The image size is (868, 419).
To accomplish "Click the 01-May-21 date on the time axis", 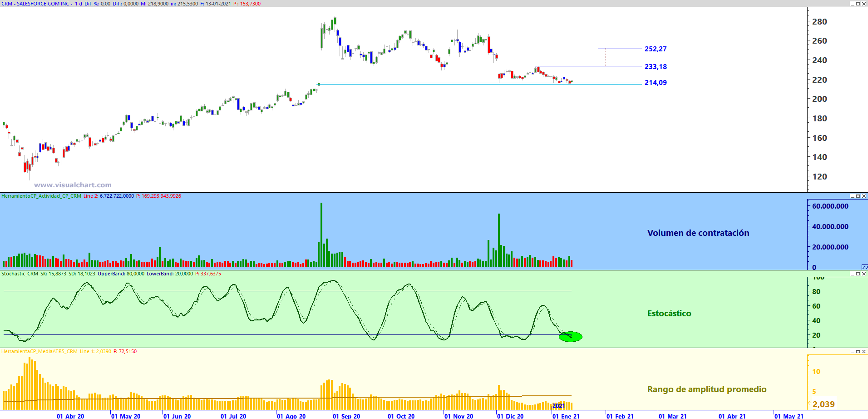I will point(789,416).
